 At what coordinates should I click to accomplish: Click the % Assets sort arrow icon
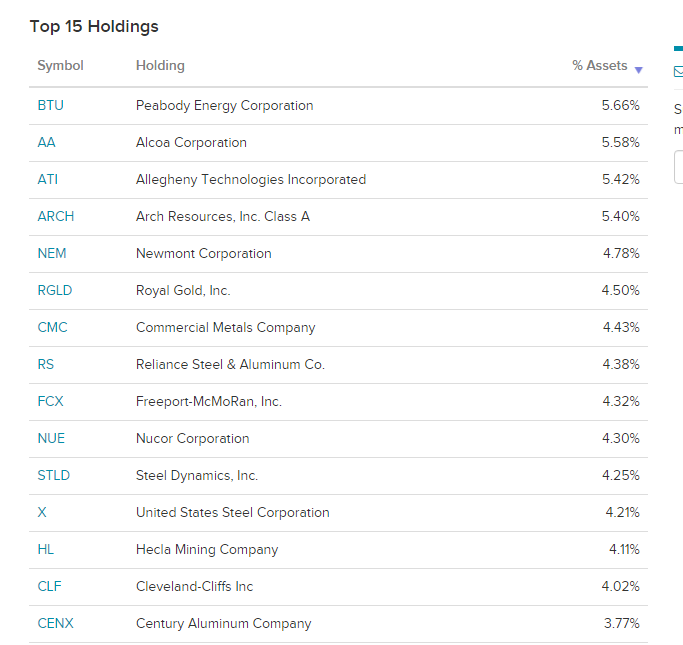[x=638, y=70]
